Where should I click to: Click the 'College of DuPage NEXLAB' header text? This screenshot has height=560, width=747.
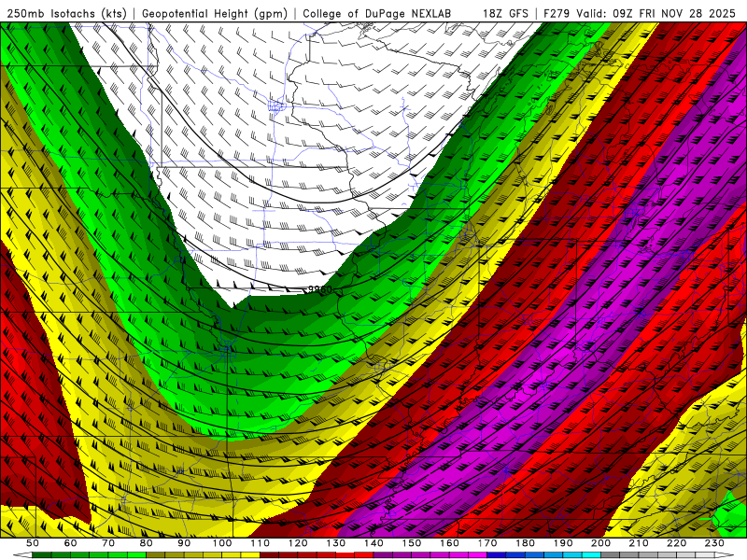point(377,13)
